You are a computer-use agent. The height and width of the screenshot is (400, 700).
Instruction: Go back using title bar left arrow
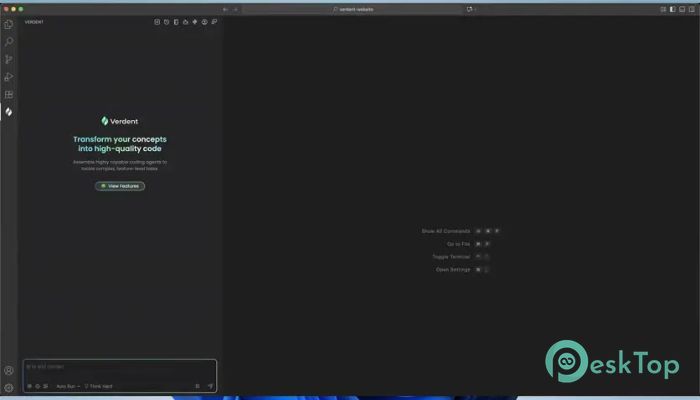click(225, 9)
